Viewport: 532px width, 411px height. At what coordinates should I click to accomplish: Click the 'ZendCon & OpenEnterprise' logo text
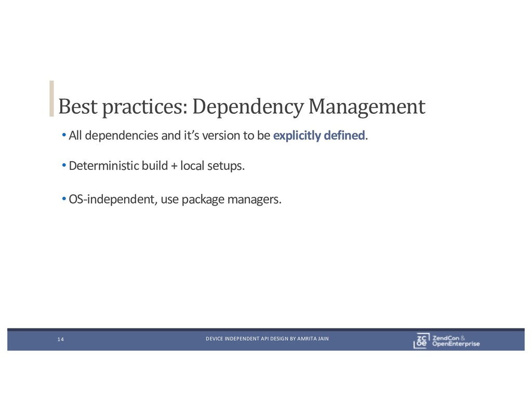[456, 341]
